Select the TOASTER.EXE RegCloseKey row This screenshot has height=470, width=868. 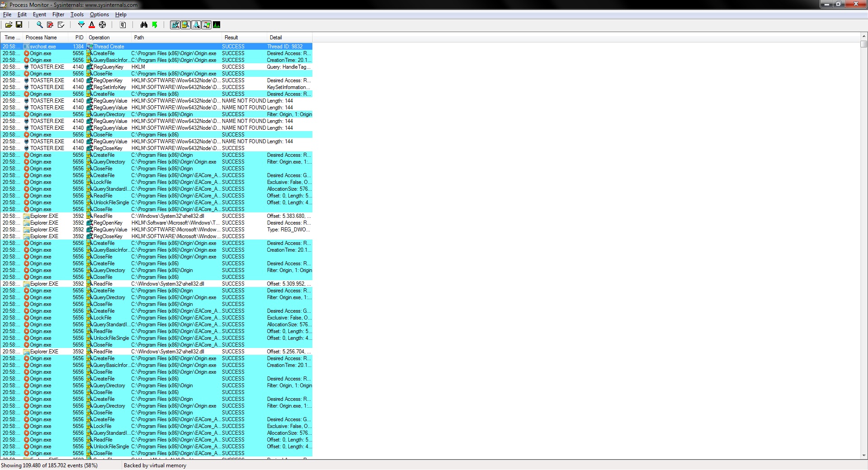point(156,148)
